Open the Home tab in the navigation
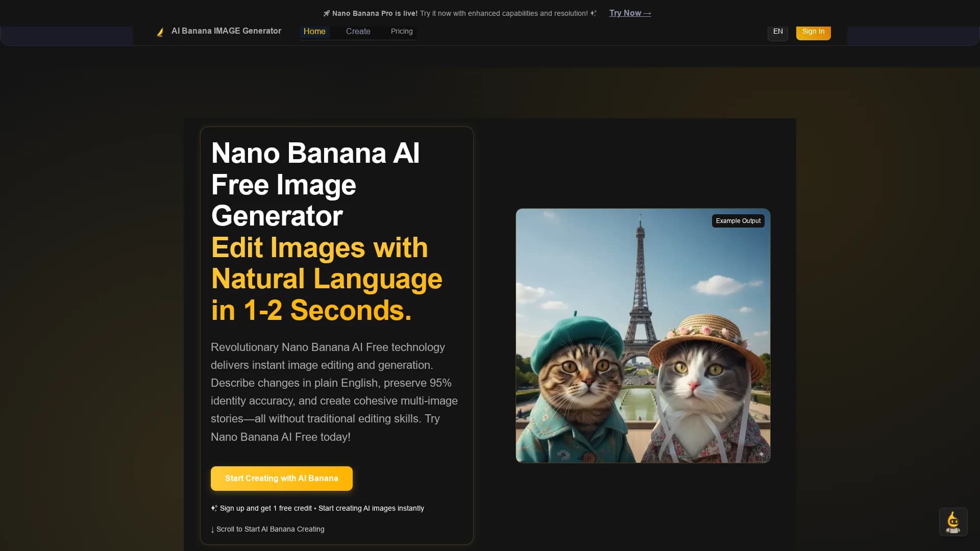This screenshot has width=980, height=551. point(314,31)
